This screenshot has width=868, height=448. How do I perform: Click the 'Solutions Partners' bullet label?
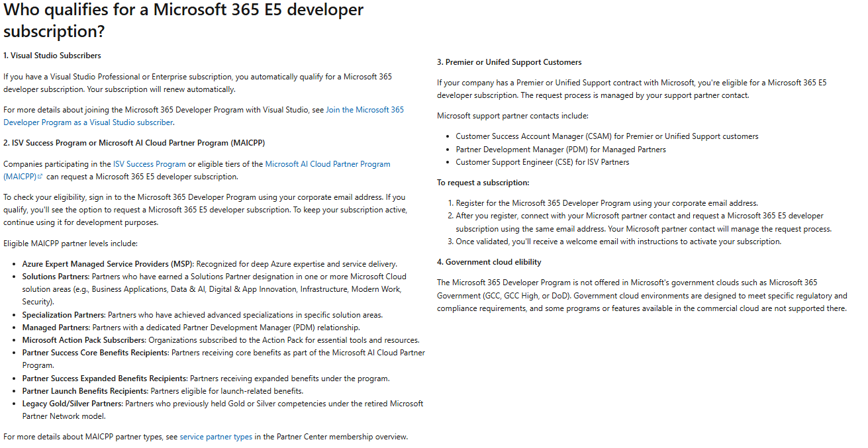click(x=56, y=277)
